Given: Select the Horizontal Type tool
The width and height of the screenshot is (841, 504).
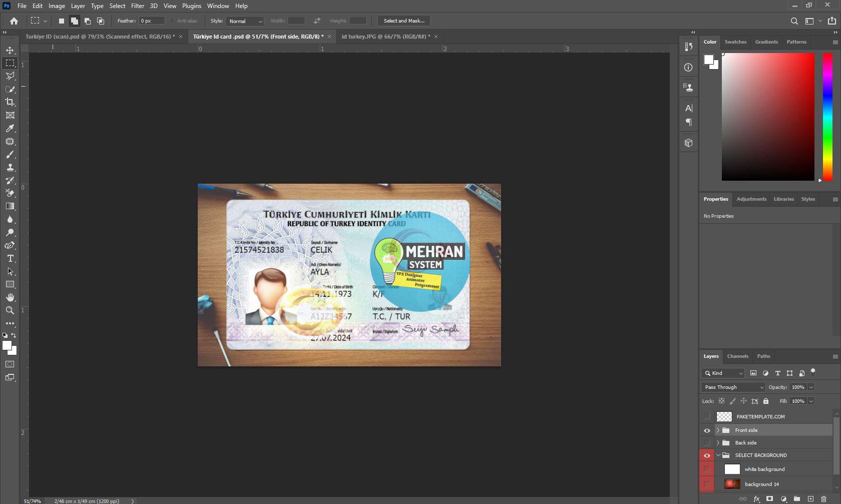Looking at the screenshot, I should [x=10, y=259].
